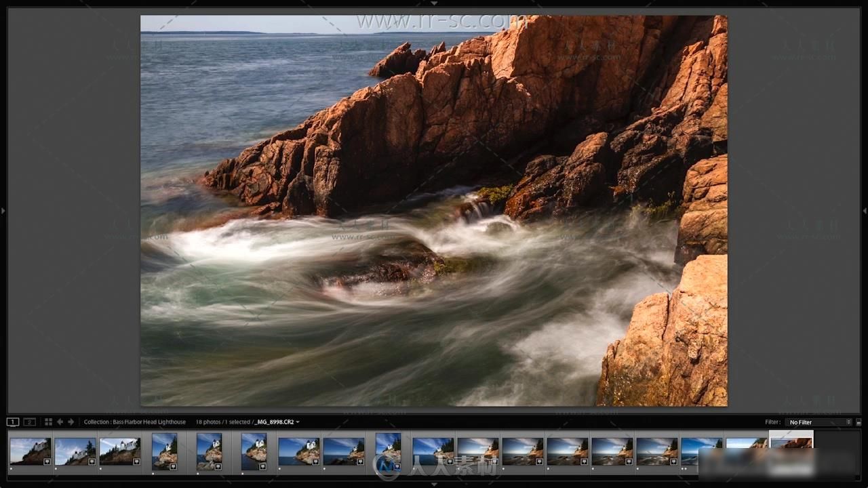This screenshot has height=488, width=868.
Task: Open the second window display button labeled 2
Action: tap(29, 422)
